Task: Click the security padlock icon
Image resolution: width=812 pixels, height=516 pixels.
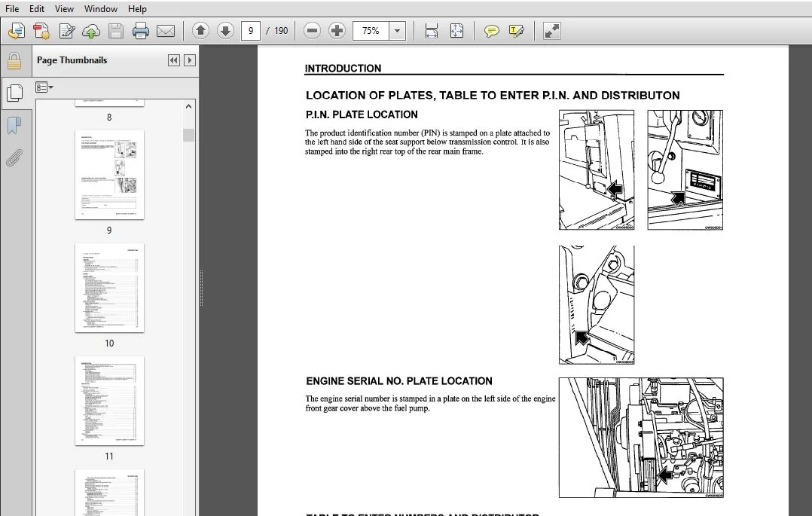Action: coord(14,61)
